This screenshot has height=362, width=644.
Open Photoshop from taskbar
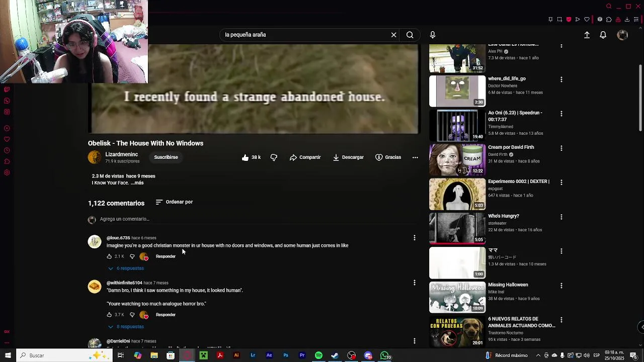pos(286,355)
